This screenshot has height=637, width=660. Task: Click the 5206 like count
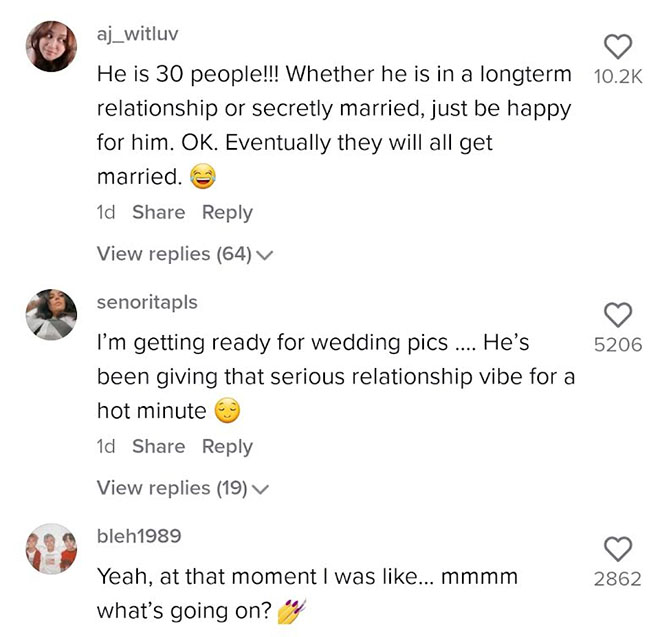click(x=618, y=345)
